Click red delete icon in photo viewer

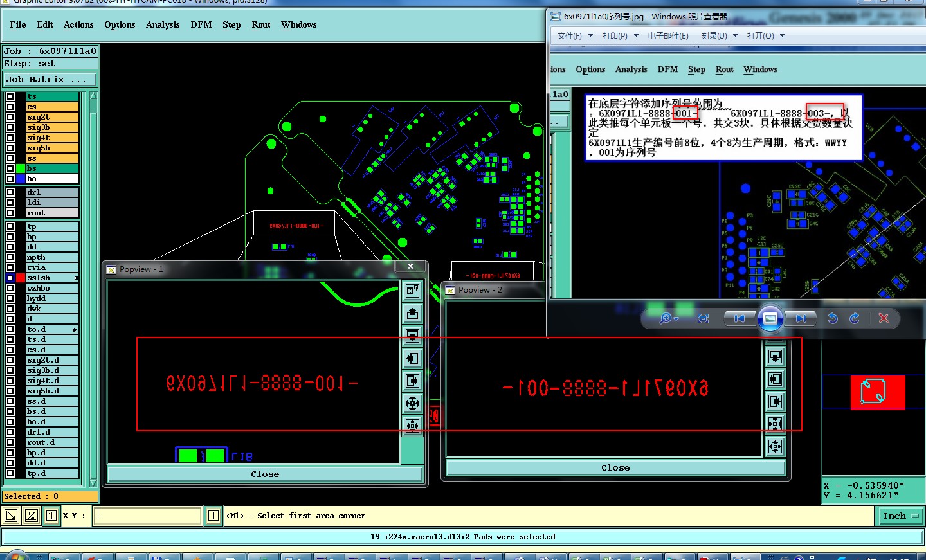pyautogui.click(x=884, y=318)
